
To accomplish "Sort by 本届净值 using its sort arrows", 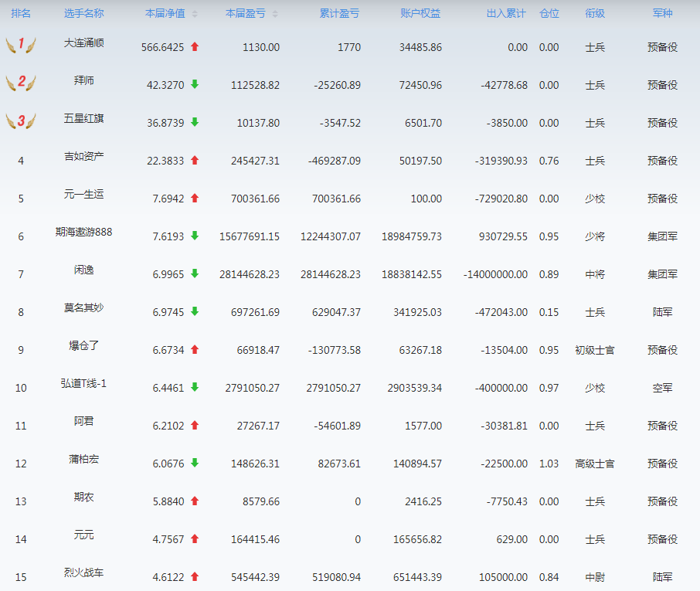I will 195,14.
